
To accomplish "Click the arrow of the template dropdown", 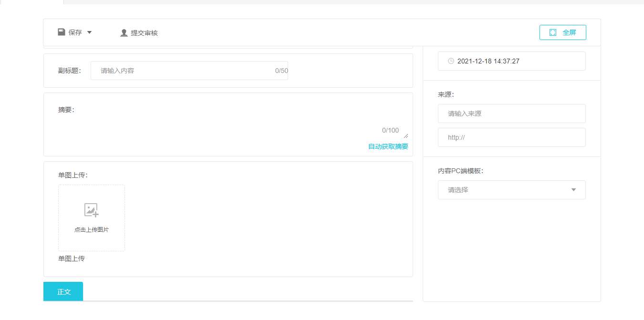I will point(573,190).
